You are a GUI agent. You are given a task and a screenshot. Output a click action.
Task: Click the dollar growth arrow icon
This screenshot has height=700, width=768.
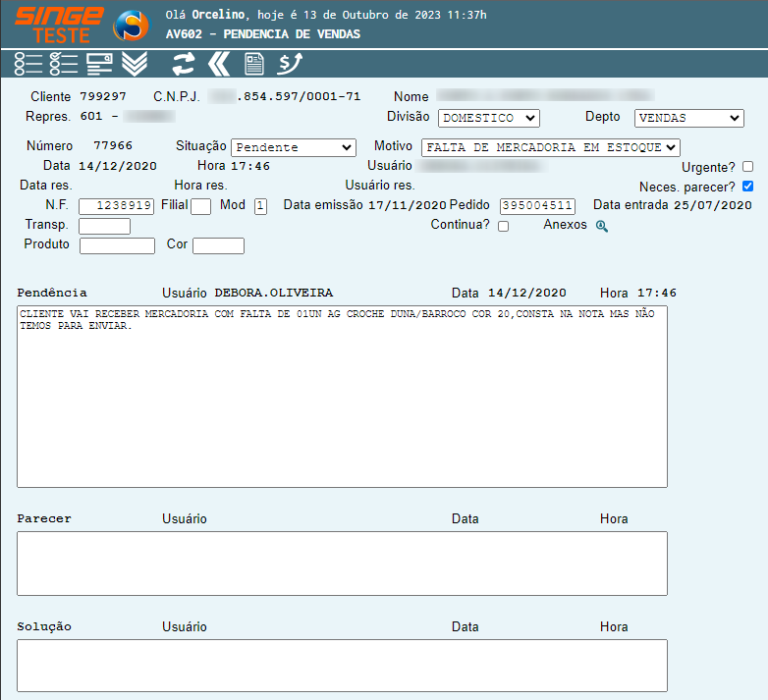pyautogui.click(x=290, y=65)
